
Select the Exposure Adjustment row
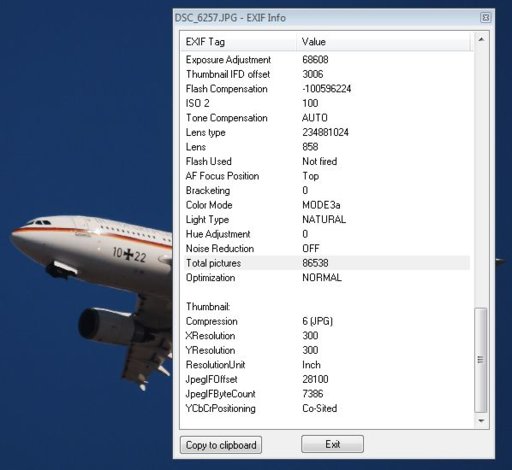click(x=327, y=60)
